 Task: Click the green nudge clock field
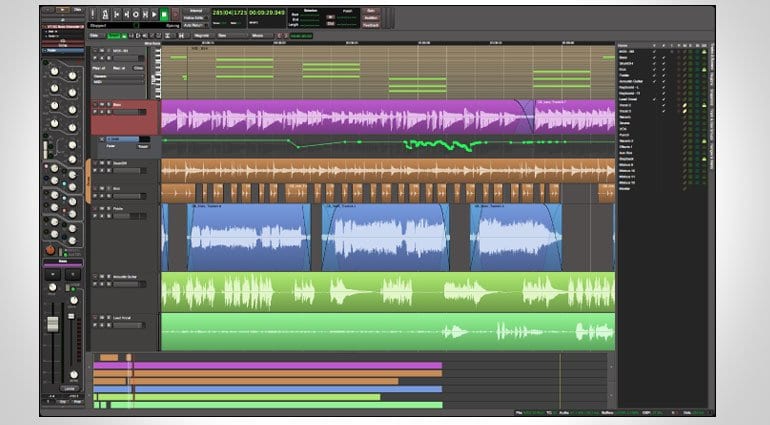pos(301,35)
